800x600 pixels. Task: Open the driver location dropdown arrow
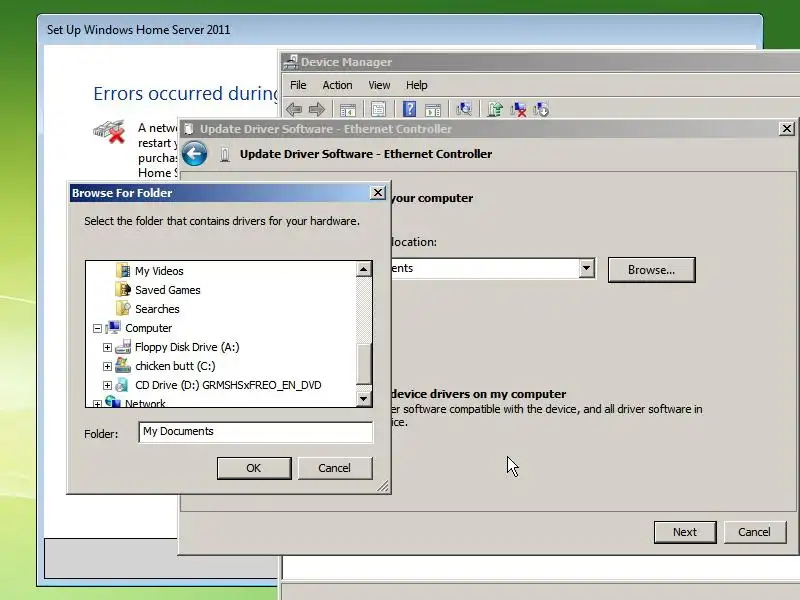coord(587,268)
